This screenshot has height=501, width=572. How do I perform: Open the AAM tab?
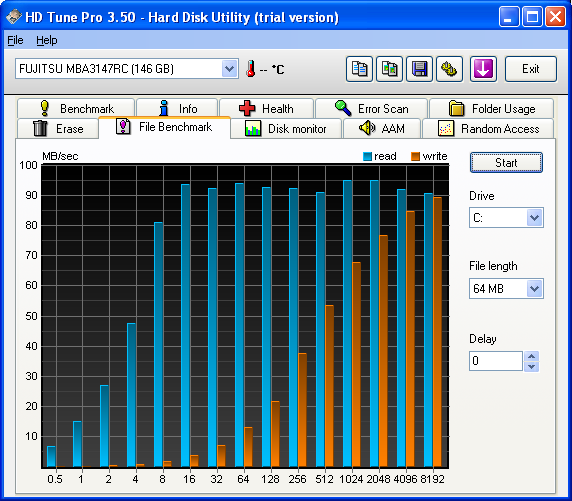382,128
